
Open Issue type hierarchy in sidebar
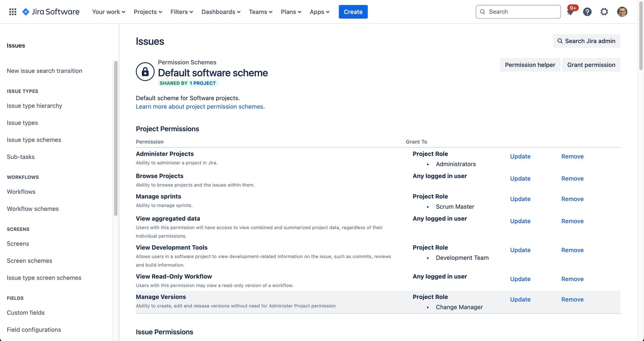click(x=34, y=106)
